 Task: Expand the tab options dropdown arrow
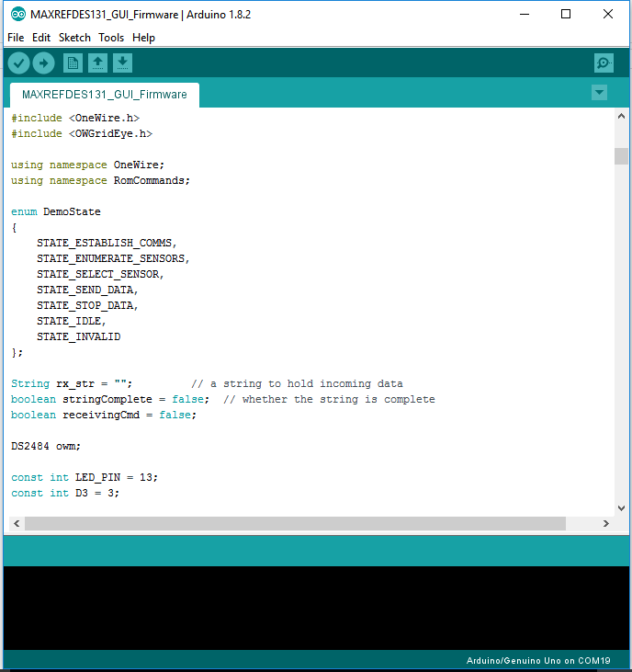[x=600, y=93]
